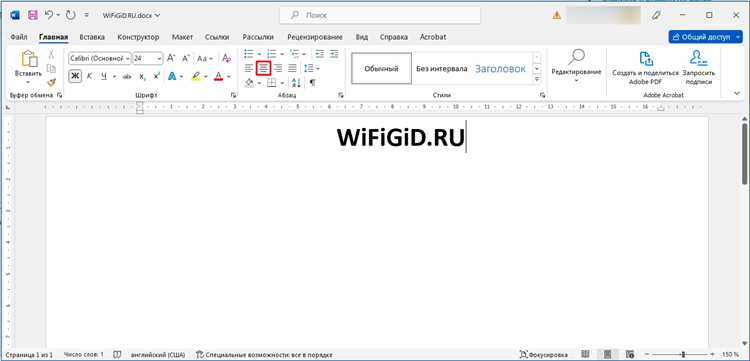Toggle Focus mode (Фокусировка) in status bar
750x361 pixels.
pos(544,354)
